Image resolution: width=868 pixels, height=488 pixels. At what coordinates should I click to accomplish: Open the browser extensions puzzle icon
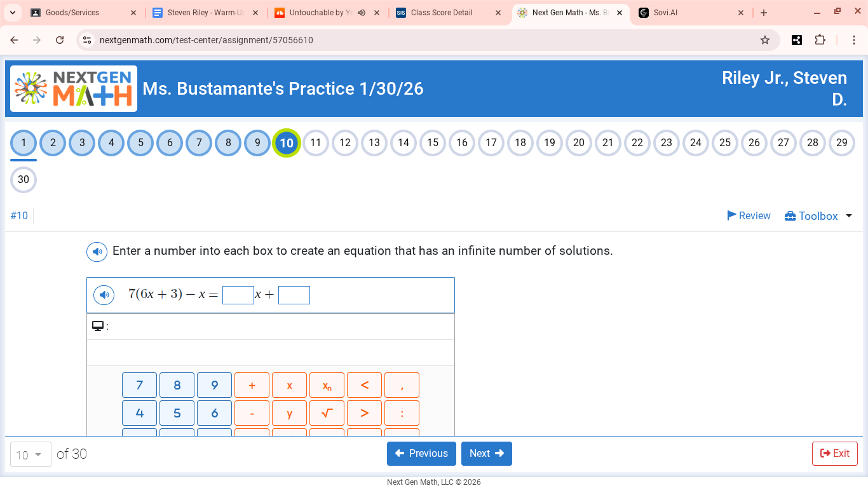click(x=820, y=39)
